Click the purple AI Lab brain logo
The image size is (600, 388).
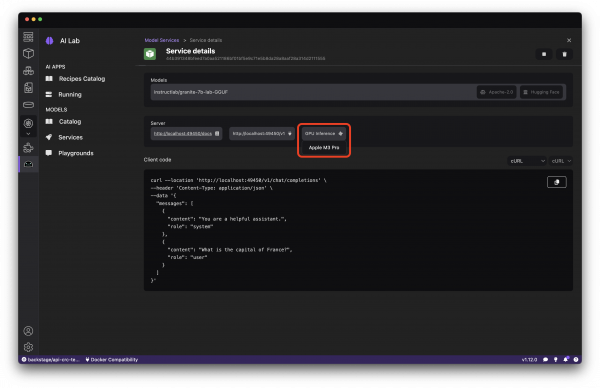(50, 41)
